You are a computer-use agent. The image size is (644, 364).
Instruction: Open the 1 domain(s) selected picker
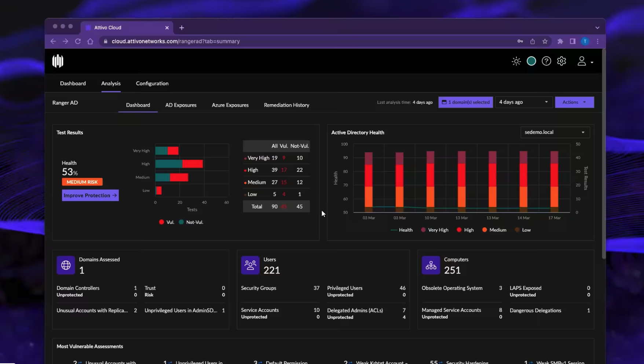465,102
